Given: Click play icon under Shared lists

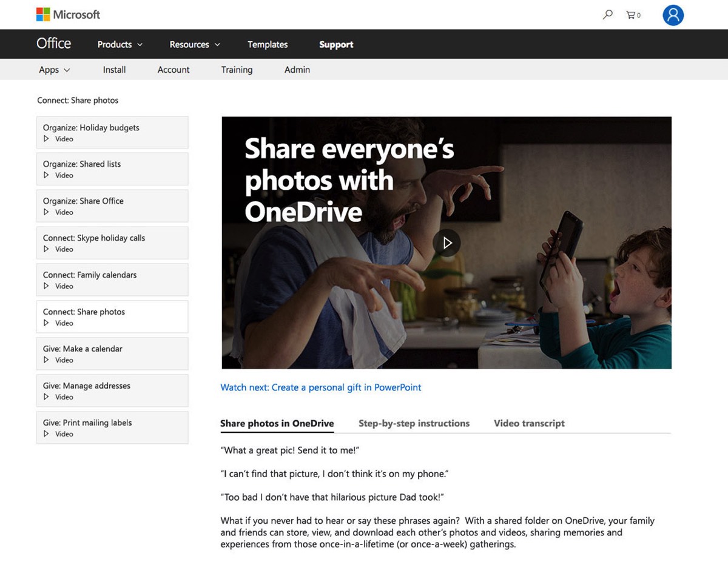Looking at the screenshot, I should (x=46, y=175).
